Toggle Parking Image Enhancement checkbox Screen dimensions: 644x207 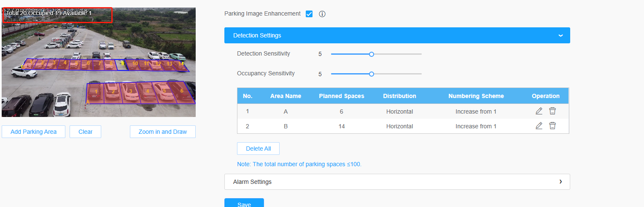(x=309, y=14)
